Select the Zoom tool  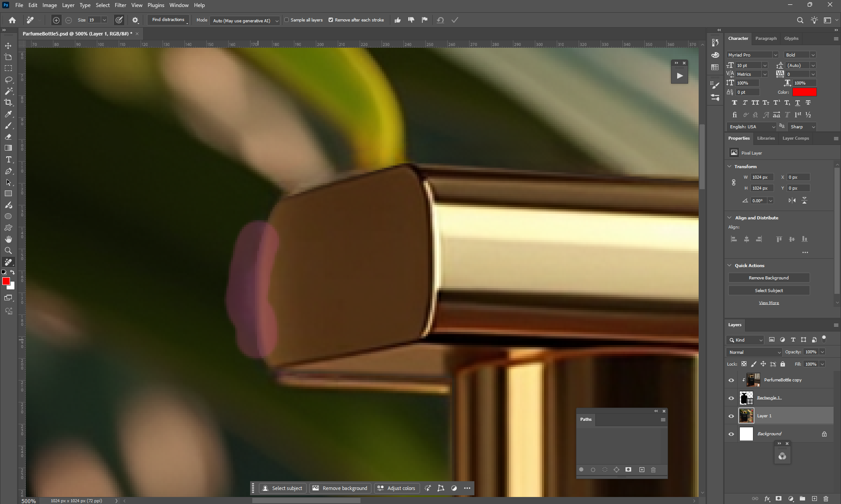(x=8, y=250)
